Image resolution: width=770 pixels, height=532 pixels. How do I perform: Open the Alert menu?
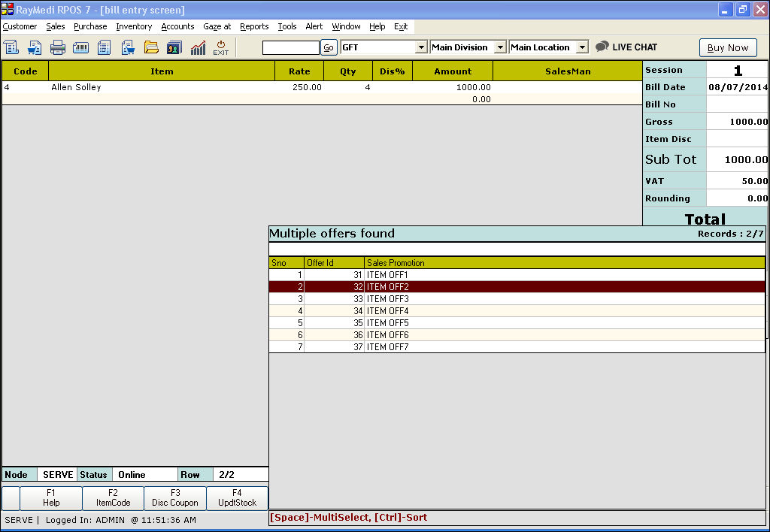[314, 26]
